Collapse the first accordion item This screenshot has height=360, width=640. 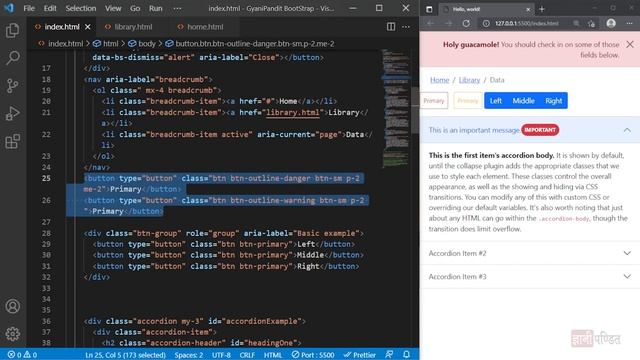530,130
